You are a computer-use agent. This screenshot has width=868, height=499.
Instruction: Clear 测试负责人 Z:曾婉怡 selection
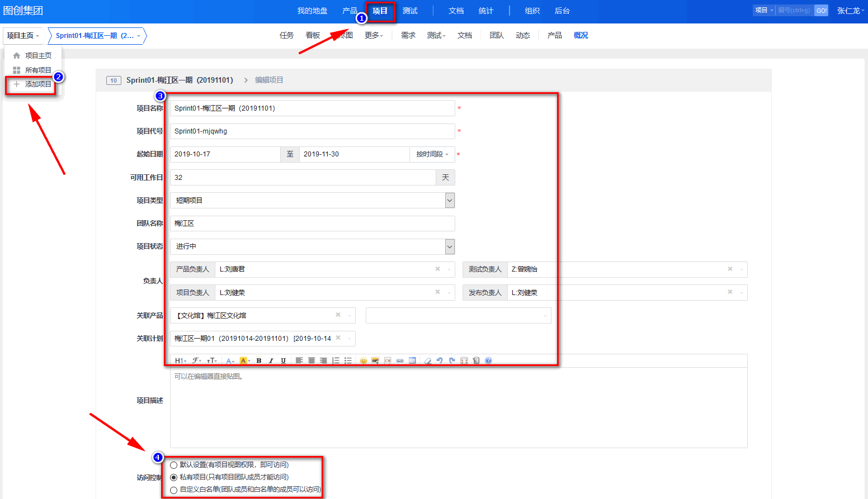pos(730,269)
